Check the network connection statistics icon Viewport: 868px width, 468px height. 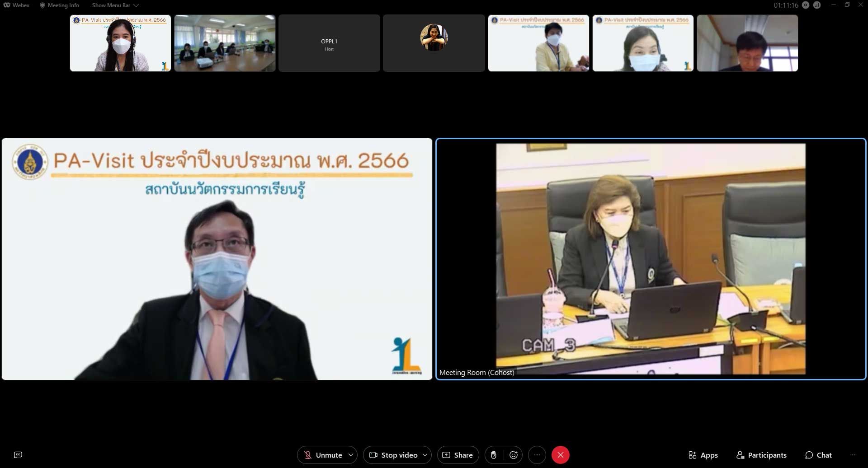[x=817, y=5]
